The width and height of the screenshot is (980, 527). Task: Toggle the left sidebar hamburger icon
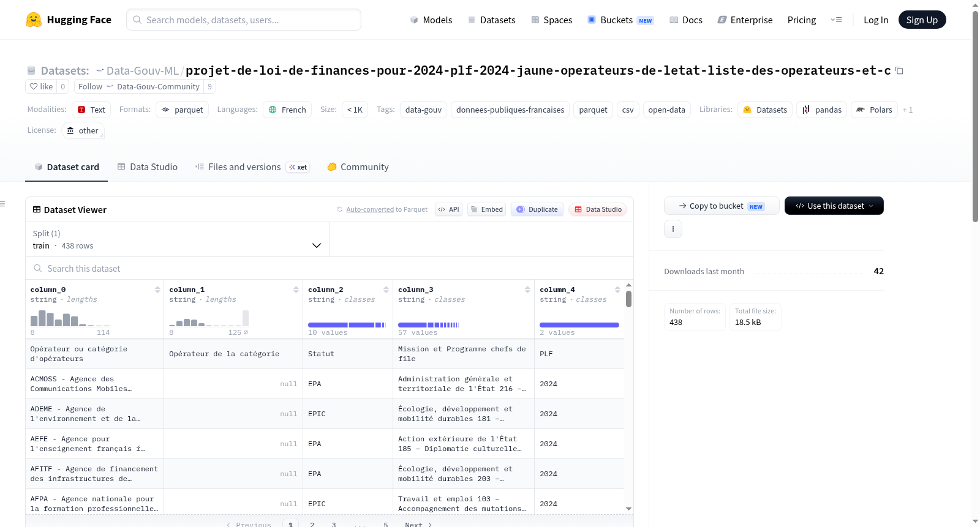pyautogui.click(x=3, y=204)
